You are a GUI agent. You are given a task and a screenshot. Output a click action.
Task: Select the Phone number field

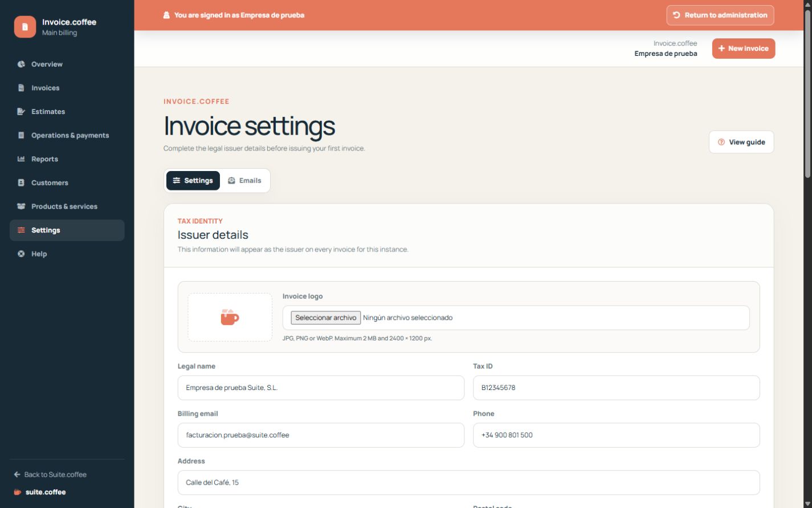617,435
